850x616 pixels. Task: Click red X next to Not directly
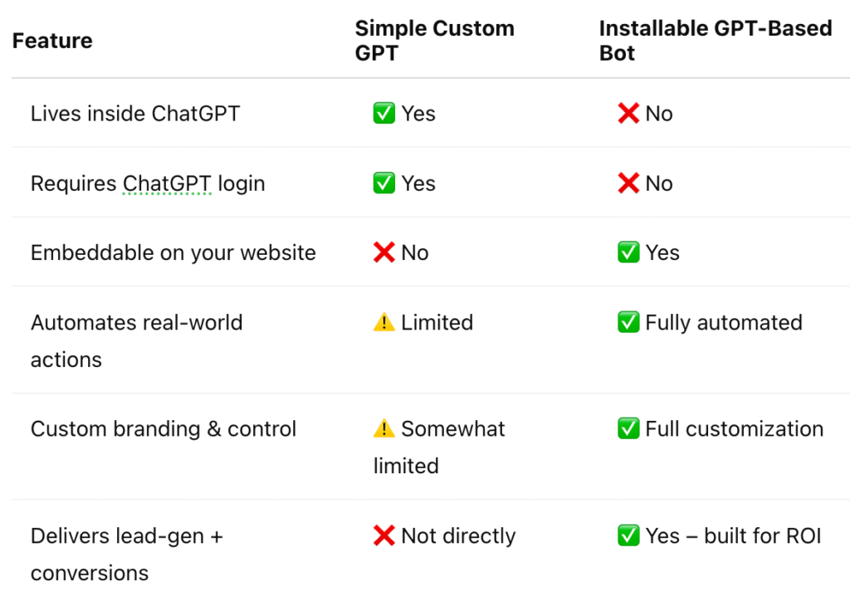coord(383,535)
